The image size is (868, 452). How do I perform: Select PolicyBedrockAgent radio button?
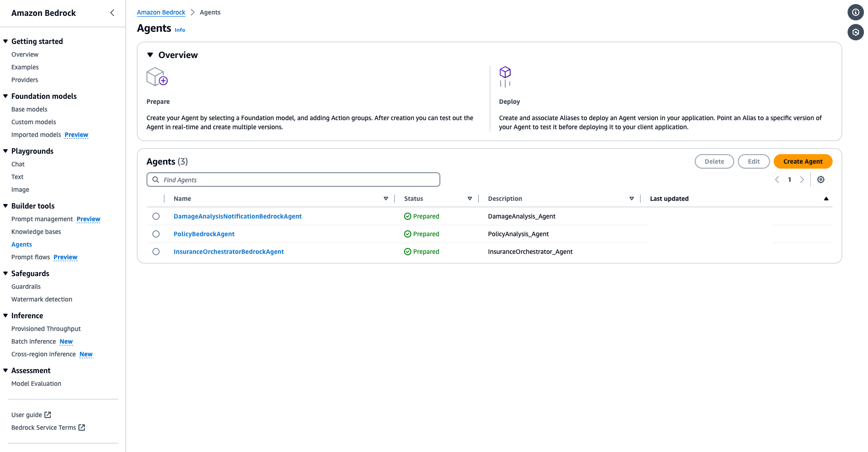pos(156,234)
